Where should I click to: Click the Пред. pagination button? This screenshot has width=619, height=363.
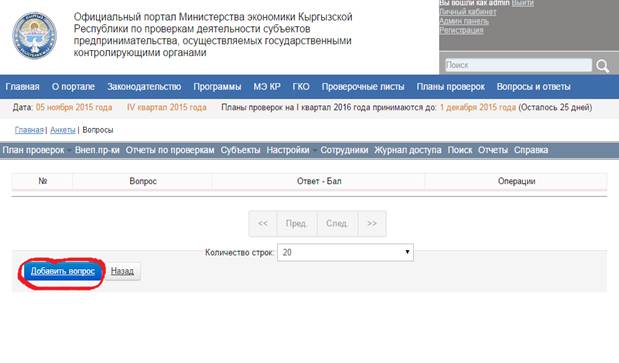click(x=296, y=223)
